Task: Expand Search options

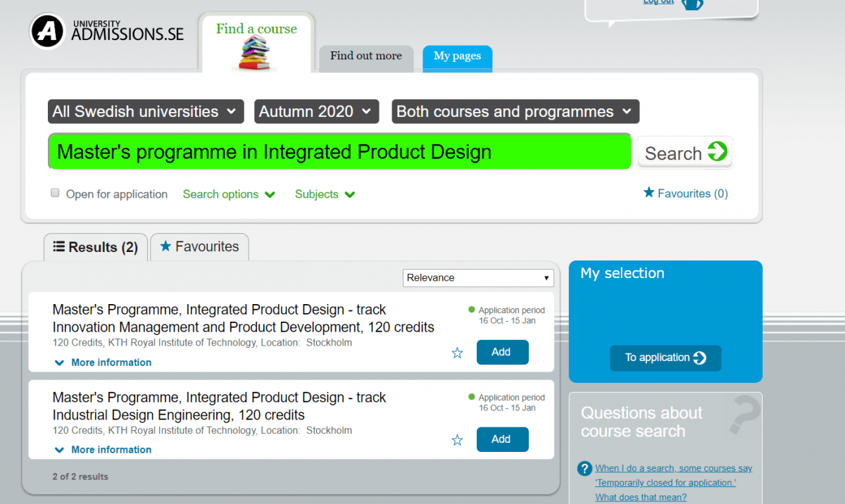Action: point(228,194)
